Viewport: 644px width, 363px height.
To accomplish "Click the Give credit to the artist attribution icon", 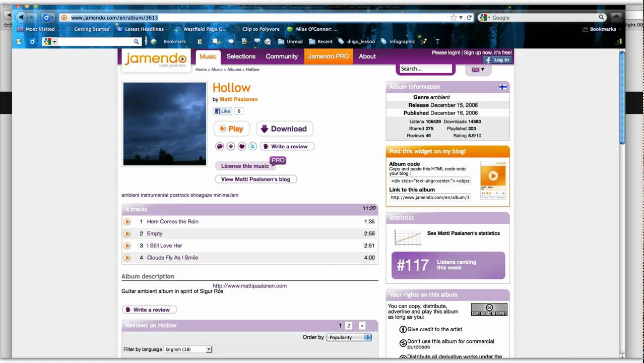I will [403, 329].
